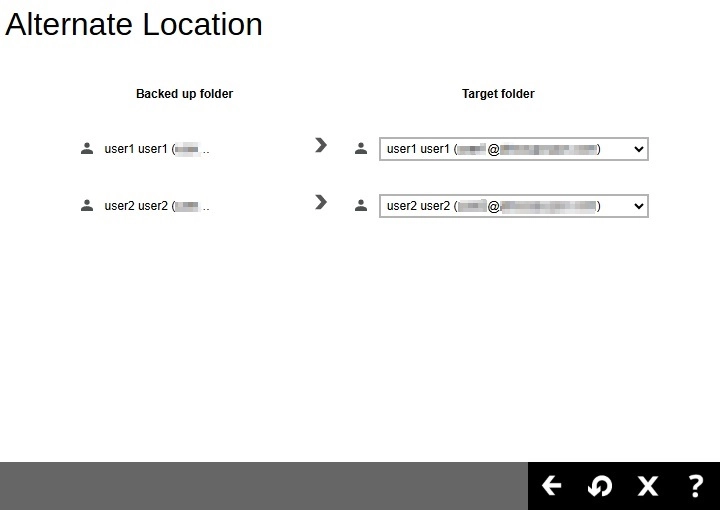Click the Target folder column header
The image size is (720, 510).
point(498,94)
